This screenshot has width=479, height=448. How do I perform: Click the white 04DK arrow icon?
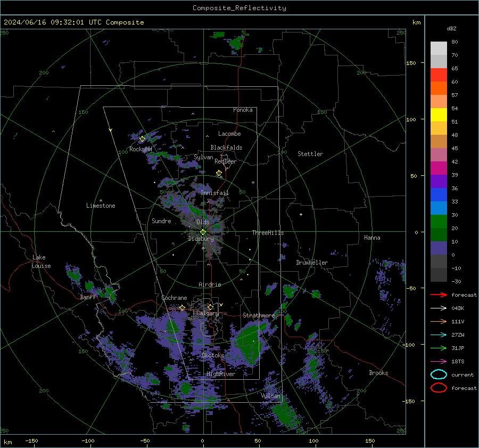439,308
